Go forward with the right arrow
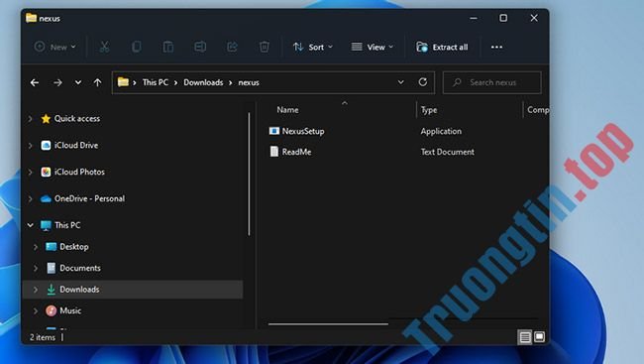The height and width of the screenshot is (364, 644). (x=57, y=82)
